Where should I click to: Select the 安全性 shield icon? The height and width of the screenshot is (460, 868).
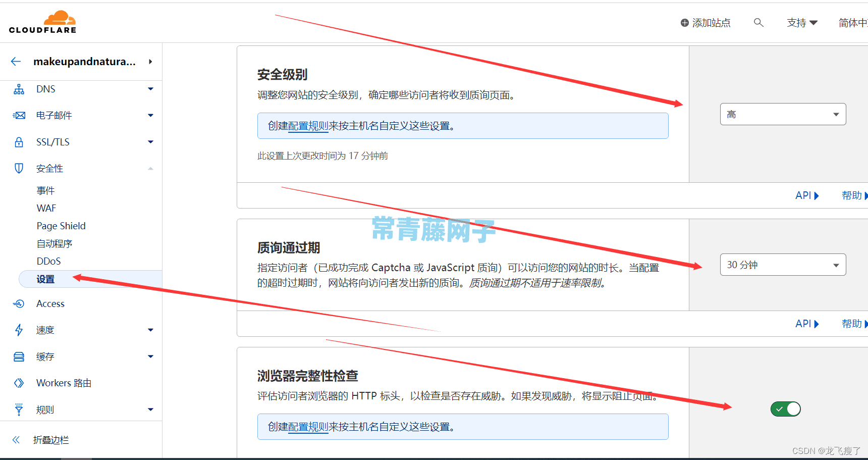point(19,168)
